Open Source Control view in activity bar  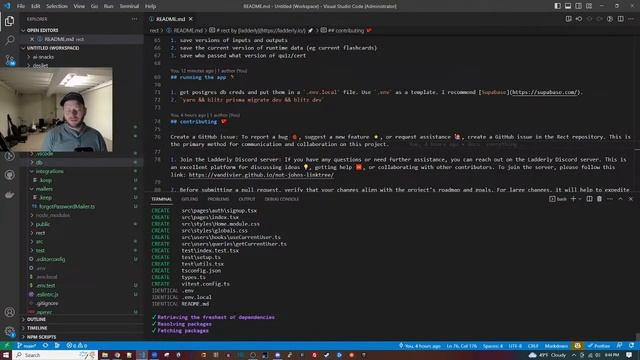point(9,60)
